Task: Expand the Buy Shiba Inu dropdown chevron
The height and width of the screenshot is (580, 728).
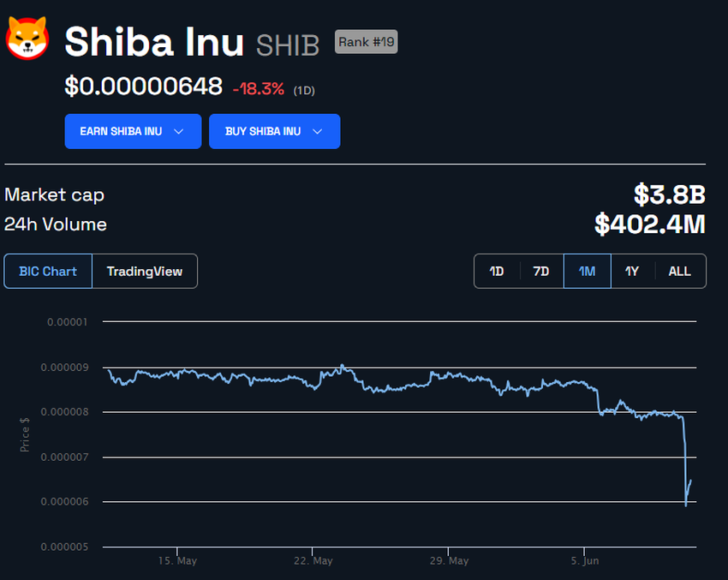Action: coord(318,131)
